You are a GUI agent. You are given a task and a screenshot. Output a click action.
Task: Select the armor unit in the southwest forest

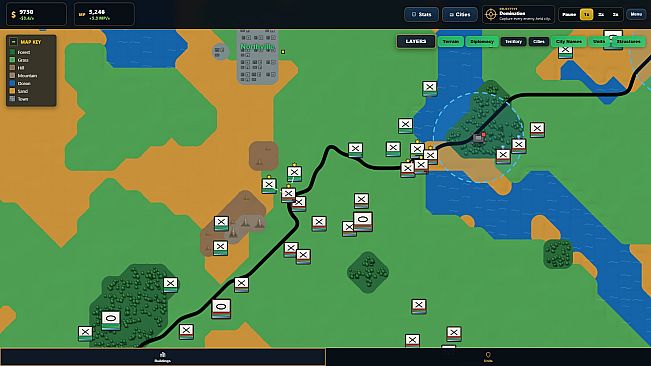(x=111, y=320)
